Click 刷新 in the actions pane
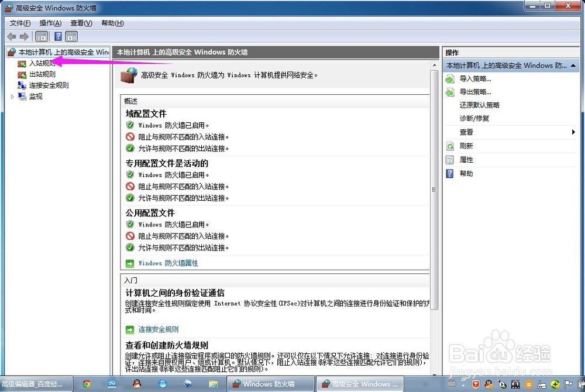The width and height of the screenshot is (585, 392). click(466, 146)
